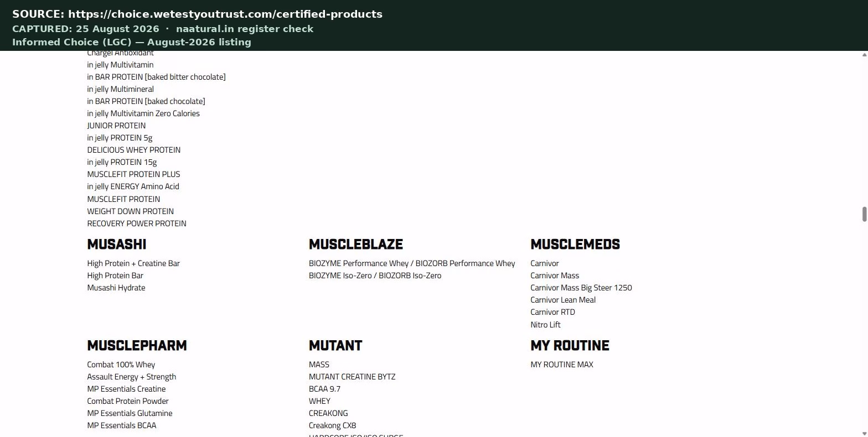Select Combat 100% Whey product
The width and height of the screenshot is (868, 437).
point(121,365)
